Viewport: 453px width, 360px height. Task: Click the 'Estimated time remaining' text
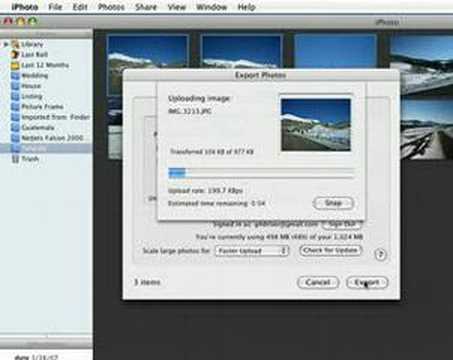(216, 203)
